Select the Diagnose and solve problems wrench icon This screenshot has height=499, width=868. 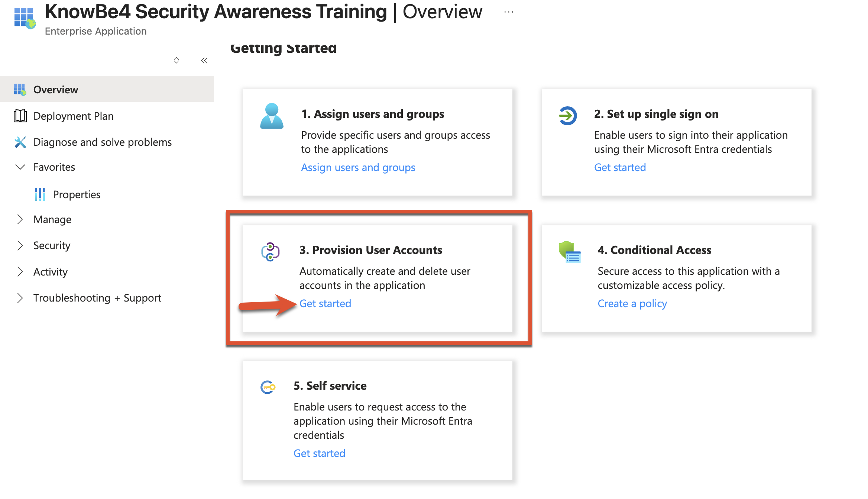click(20, 142)
